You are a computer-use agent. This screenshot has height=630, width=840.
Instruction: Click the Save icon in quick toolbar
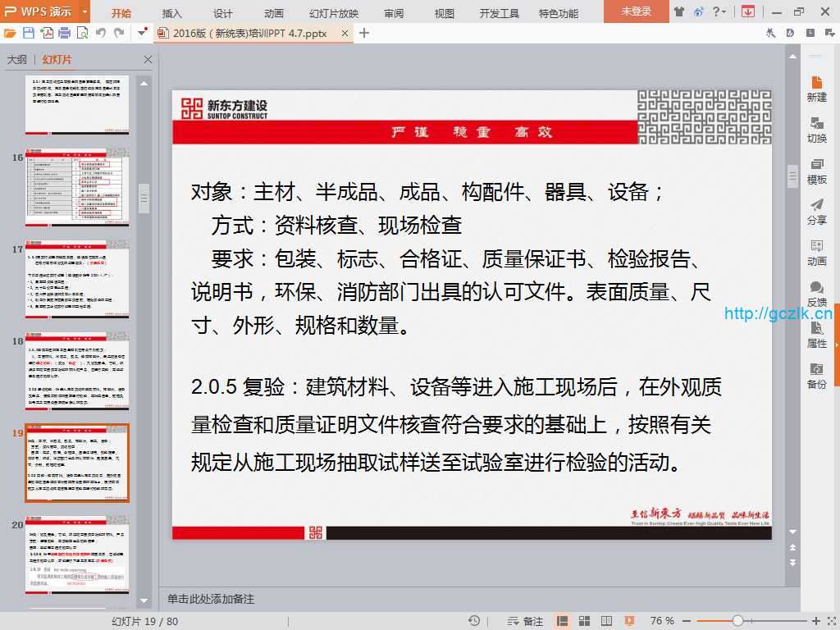tap(29, 33)
